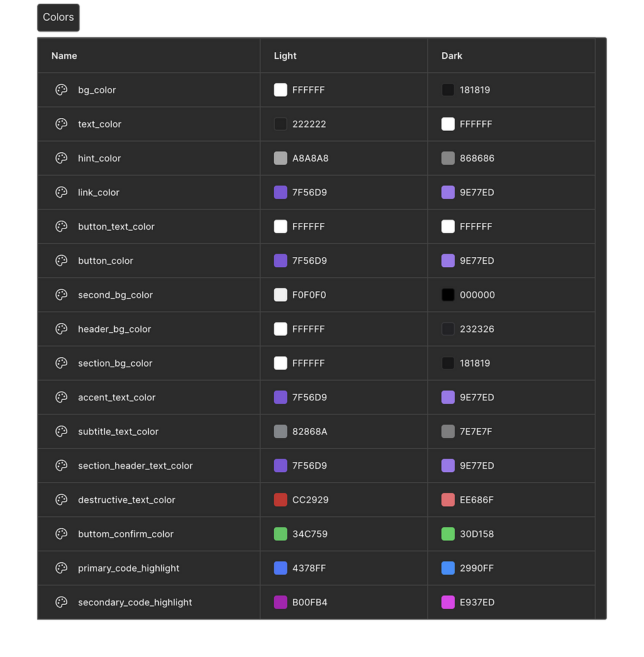Image resolution: width=644 pixels, height=657 pixels.
Task: Click the palette icon beside section_bg_color
Action: 61,363
